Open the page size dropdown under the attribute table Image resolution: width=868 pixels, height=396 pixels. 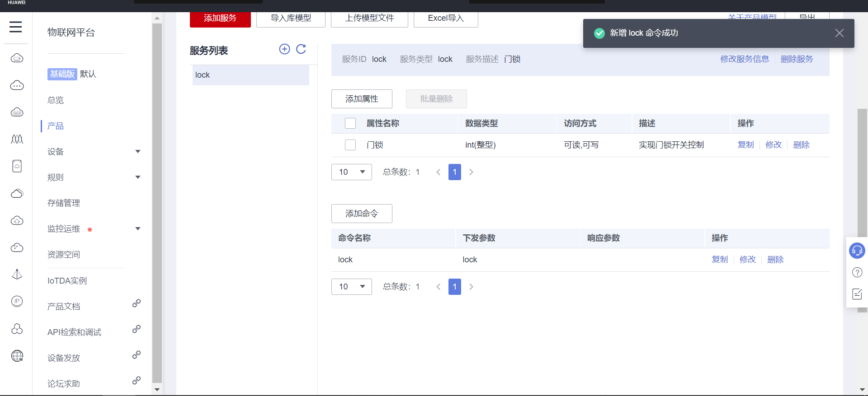[x=352, y=172]
